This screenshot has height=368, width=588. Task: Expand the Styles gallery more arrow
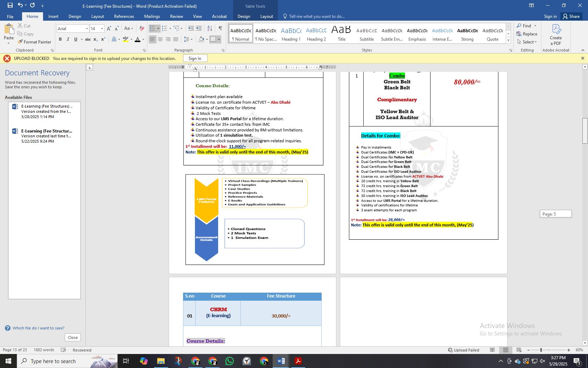pos(509,41)
